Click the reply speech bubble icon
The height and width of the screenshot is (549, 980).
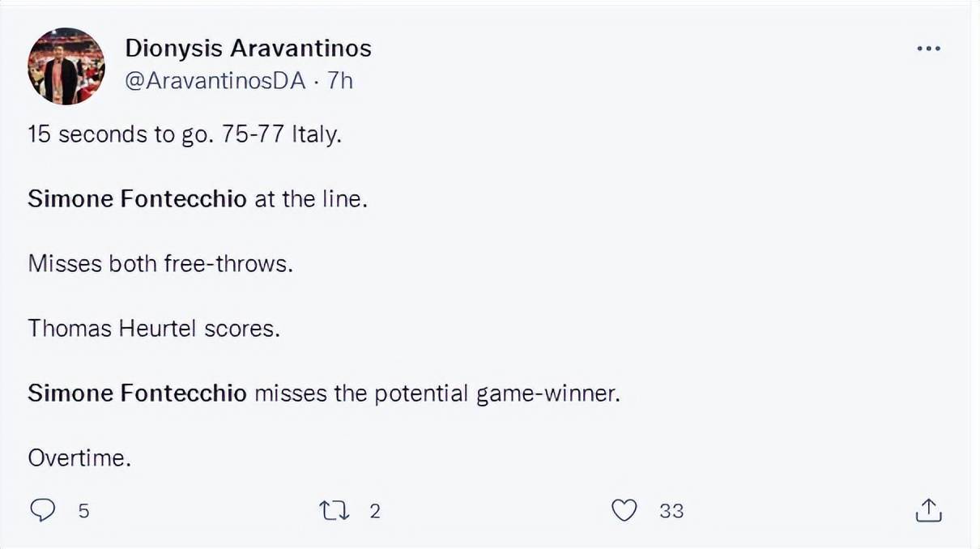pyautogui.click(x=43, y=510)
